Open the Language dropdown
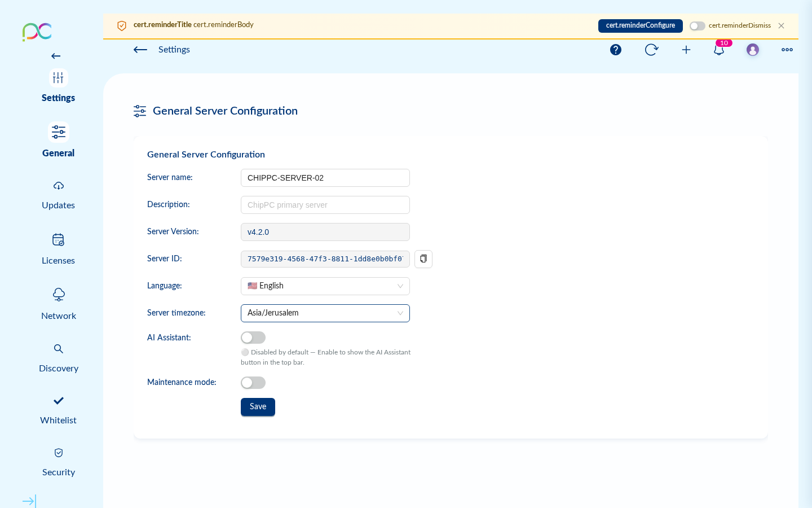Viewport: 812px width, 508px height. pyautogui.click(x=325, y=286)
